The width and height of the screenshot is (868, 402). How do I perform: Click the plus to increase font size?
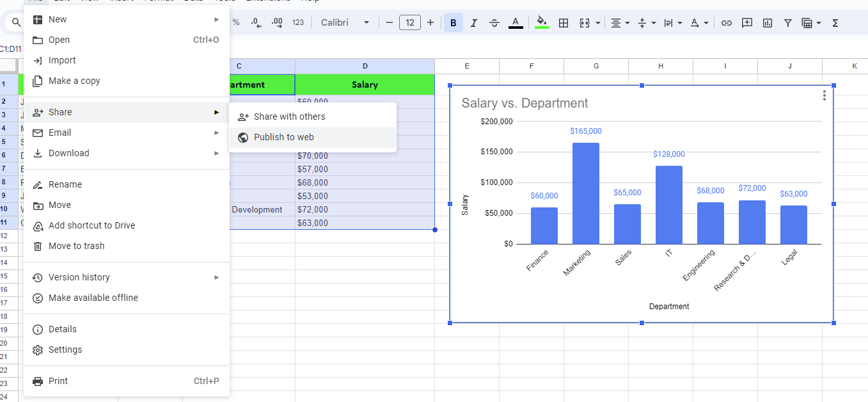pyautogui.click(x=430, y=22)
